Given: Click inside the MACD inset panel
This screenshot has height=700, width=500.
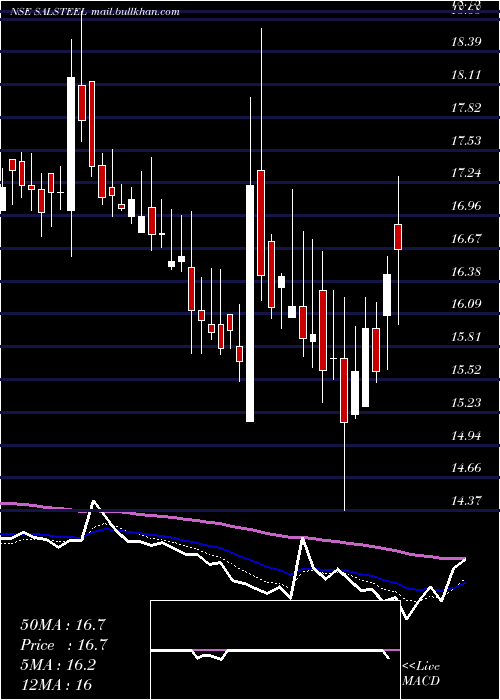Looking at the screenshot, I should [275, 650].
